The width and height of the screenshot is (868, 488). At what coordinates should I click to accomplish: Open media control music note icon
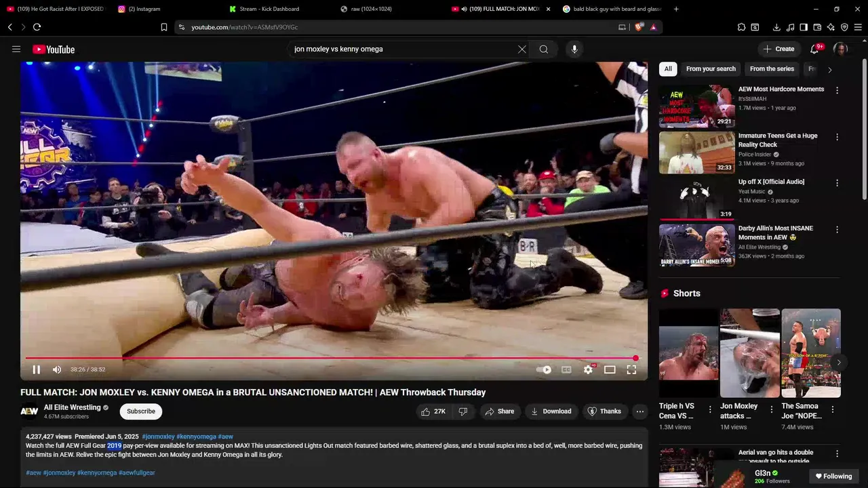[790, 27]
